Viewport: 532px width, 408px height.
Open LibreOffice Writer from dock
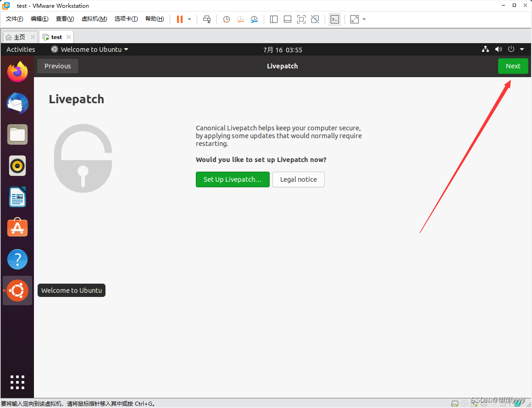tap(17, 197)
